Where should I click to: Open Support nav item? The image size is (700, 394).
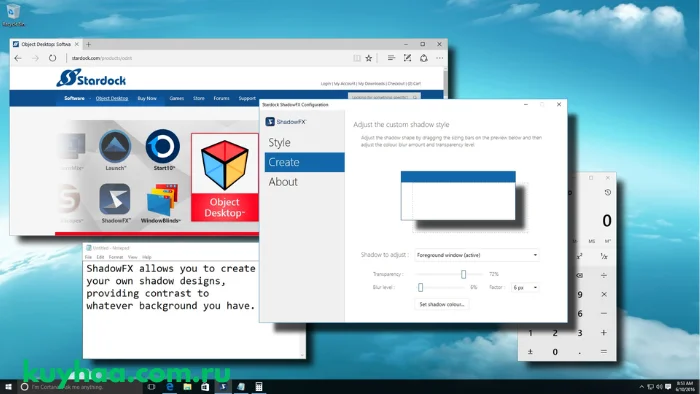coord(247,98)
